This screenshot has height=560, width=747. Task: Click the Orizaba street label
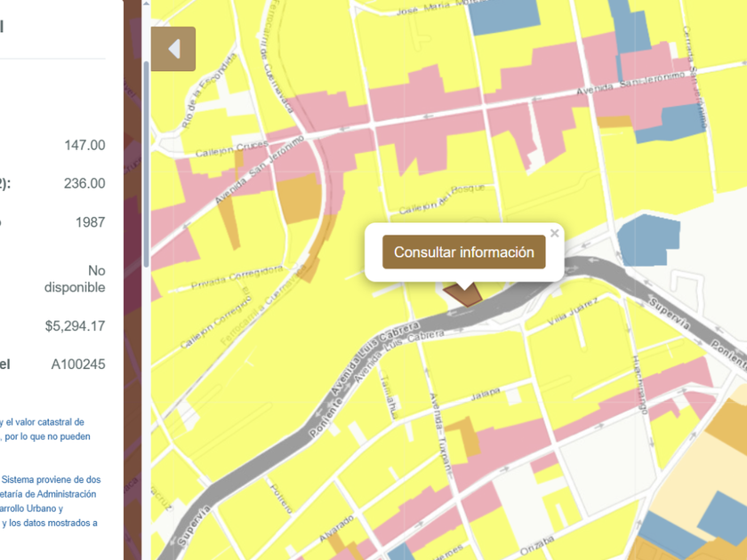coord(537,545)
